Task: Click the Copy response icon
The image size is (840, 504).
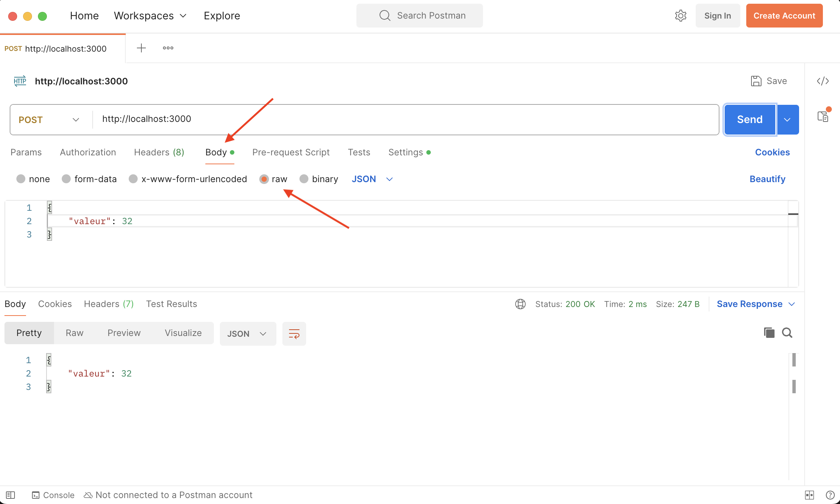Action: coord(769,333)
